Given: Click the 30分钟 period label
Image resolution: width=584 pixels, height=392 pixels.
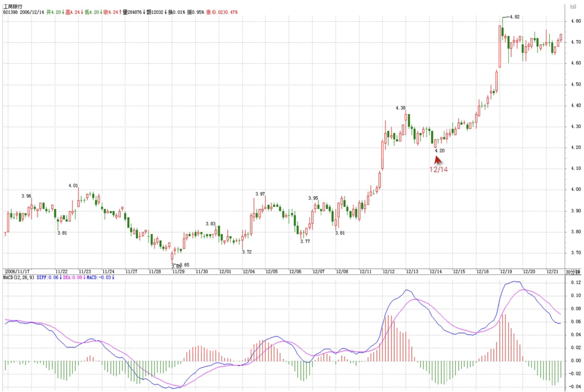Looking at the screenshot, I should click(572, 272).
